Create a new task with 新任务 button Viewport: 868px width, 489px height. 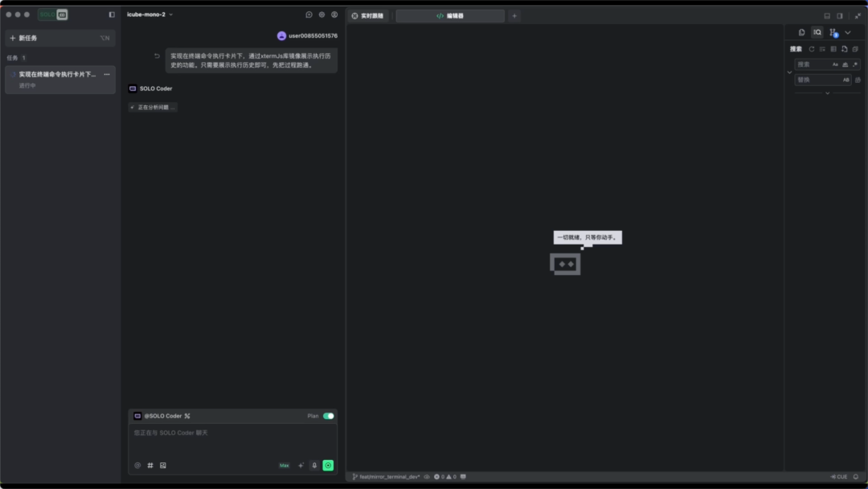pos(59,39)
